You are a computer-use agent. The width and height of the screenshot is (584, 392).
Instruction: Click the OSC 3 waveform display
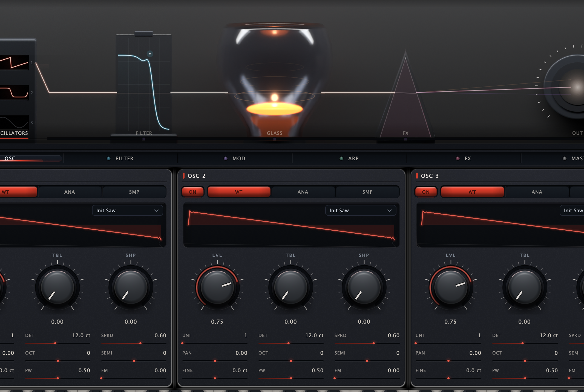coord(500,225)
